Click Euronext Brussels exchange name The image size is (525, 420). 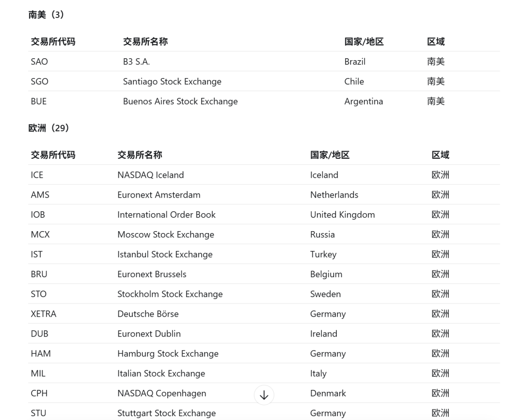152,274
